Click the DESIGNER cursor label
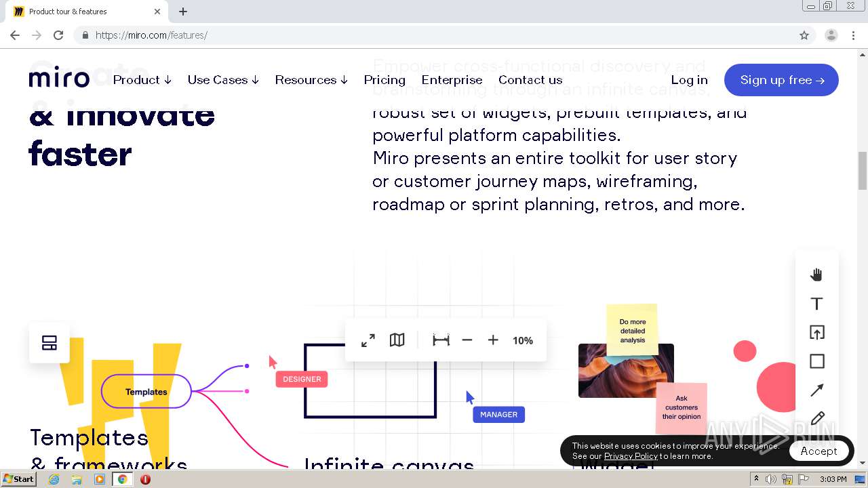Screen dimensions: 868x488 (302, 379)
